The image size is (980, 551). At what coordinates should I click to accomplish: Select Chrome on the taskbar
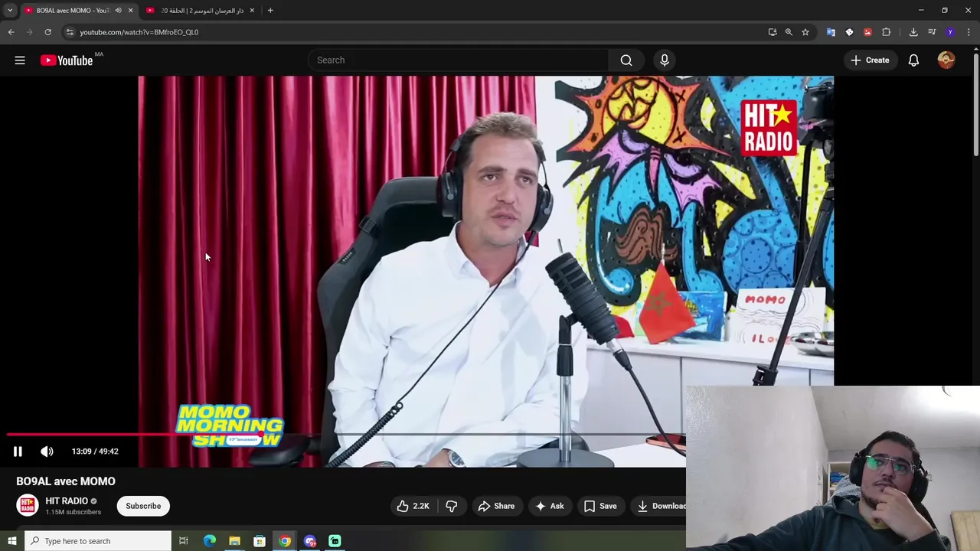(x=285, y=541)
